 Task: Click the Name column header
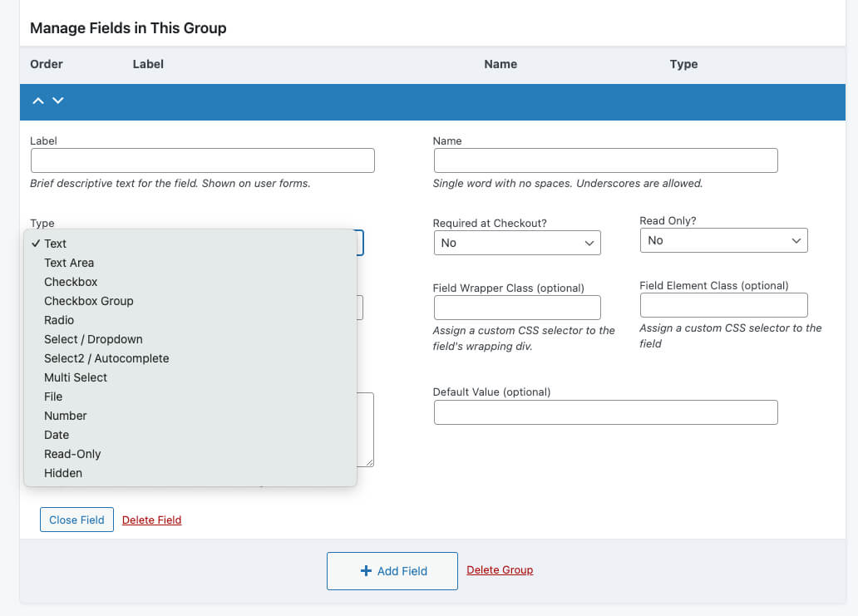(500, 64)
